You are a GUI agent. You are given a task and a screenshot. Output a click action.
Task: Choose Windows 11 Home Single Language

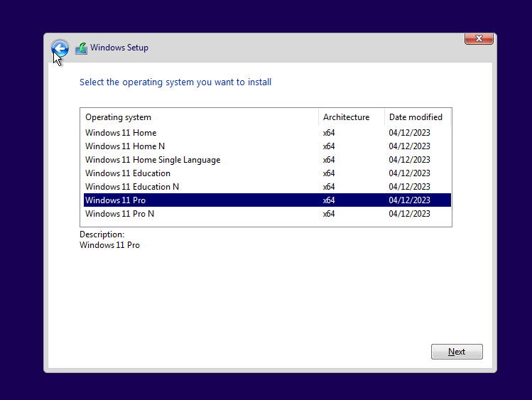pyautogui.click(x=153, y=160)
